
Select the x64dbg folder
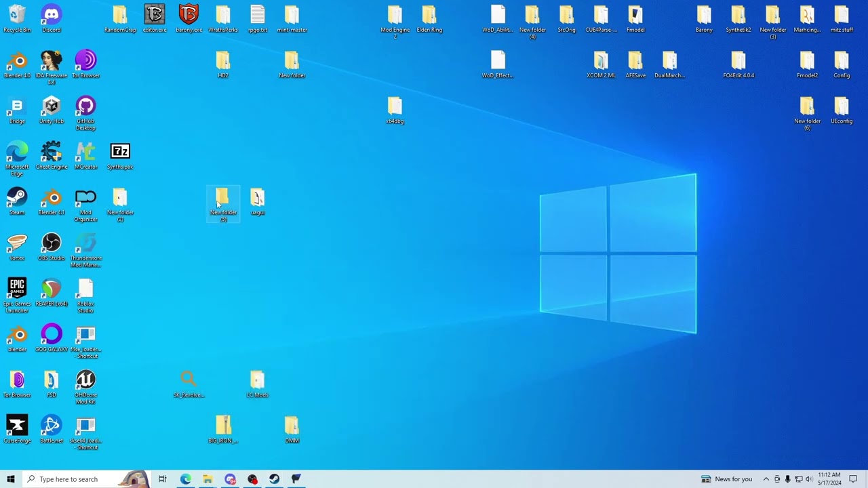point(395,111)
